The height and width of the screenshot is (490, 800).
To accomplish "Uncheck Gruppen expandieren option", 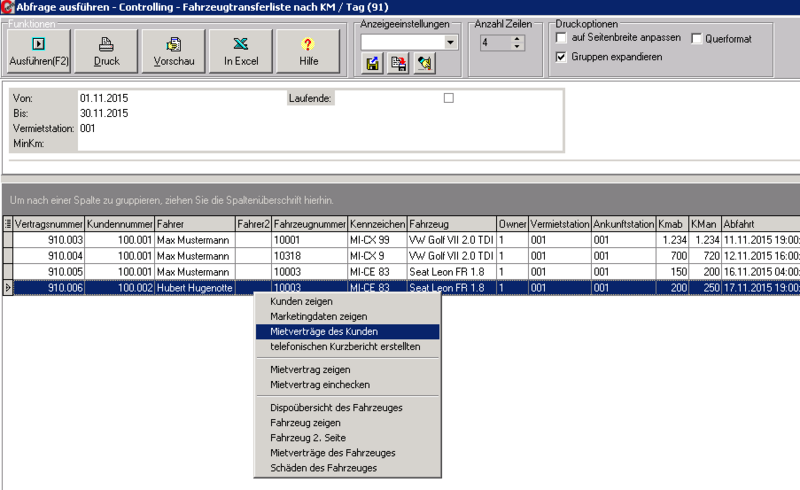I will [x=562, y=56].
